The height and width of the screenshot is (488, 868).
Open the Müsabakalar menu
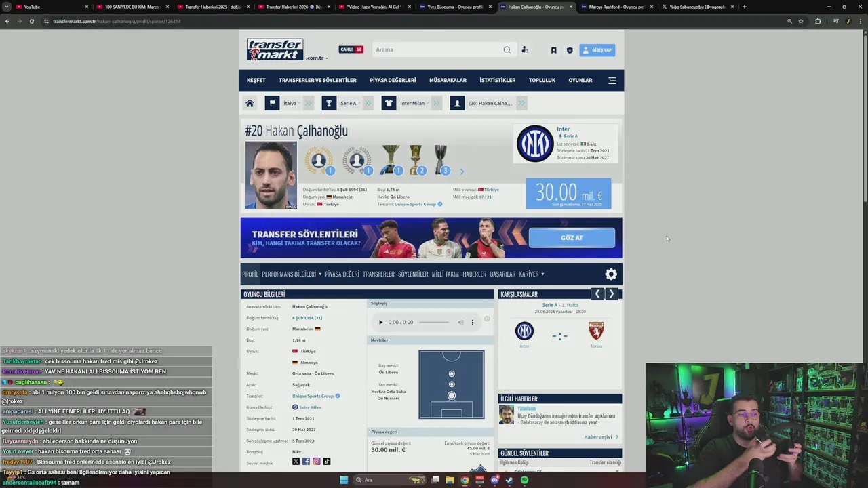(448, 80)
